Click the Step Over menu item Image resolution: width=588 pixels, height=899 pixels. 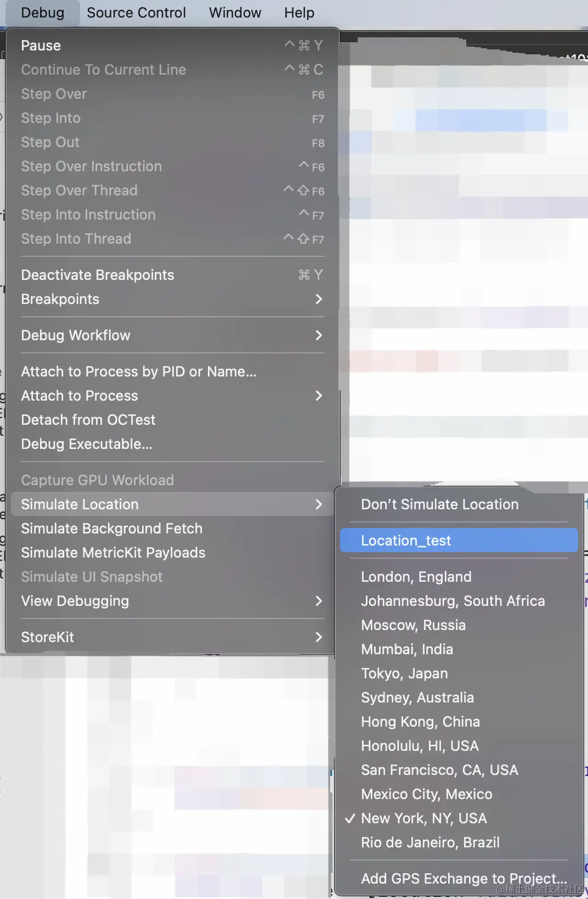[x=172, y=94]
